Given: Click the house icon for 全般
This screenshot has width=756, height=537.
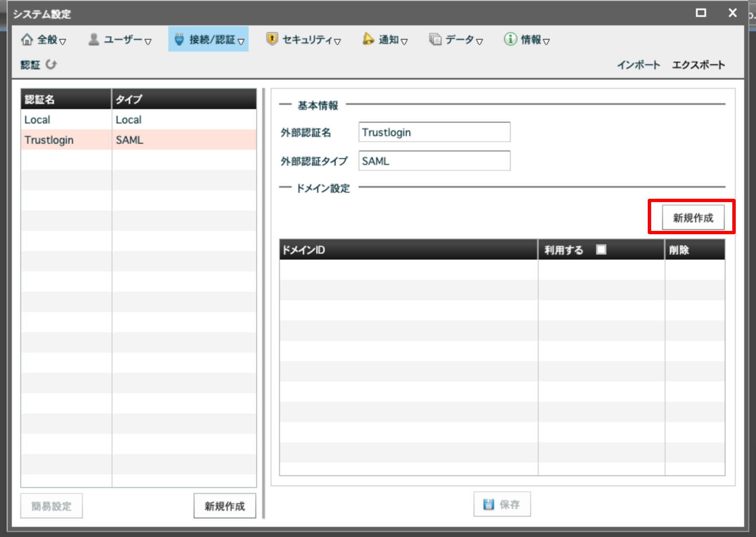Looking at the screenshot, I should (27, 39).
